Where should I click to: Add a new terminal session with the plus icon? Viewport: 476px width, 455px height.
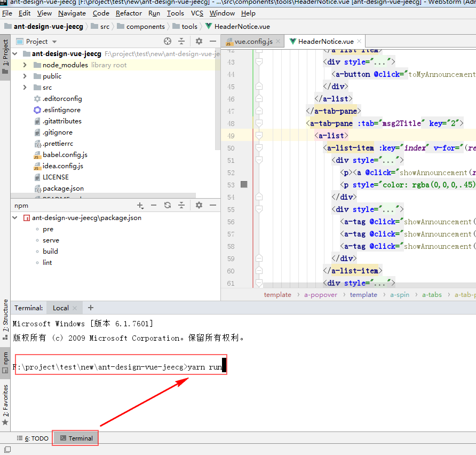(89, 308)
